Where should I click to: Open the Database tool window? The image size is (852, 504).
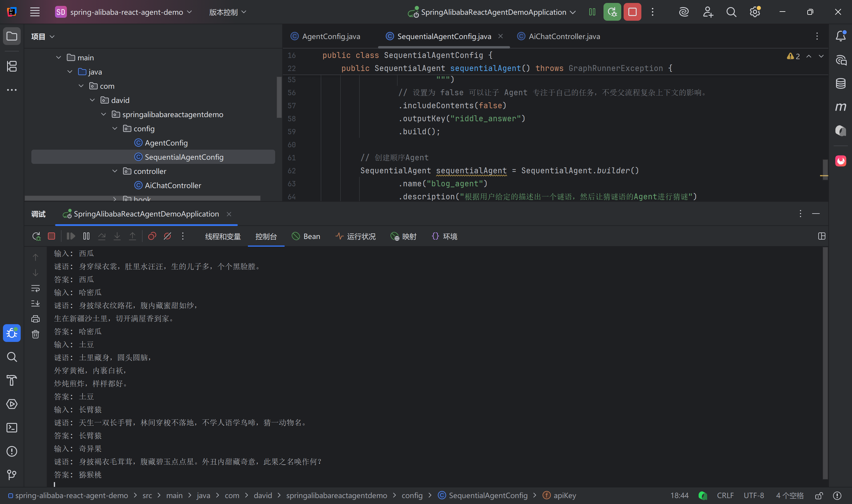click(x=840, y=83)
